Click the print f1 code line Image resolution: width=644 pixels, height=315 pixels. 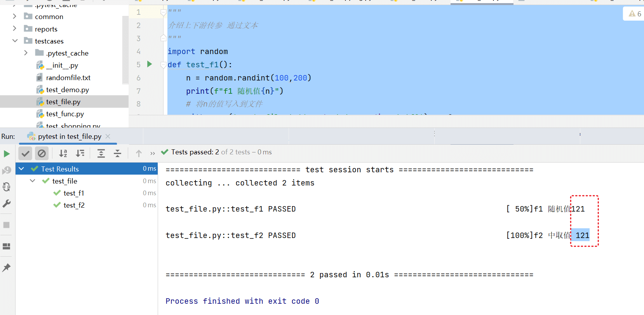(235, 91)
